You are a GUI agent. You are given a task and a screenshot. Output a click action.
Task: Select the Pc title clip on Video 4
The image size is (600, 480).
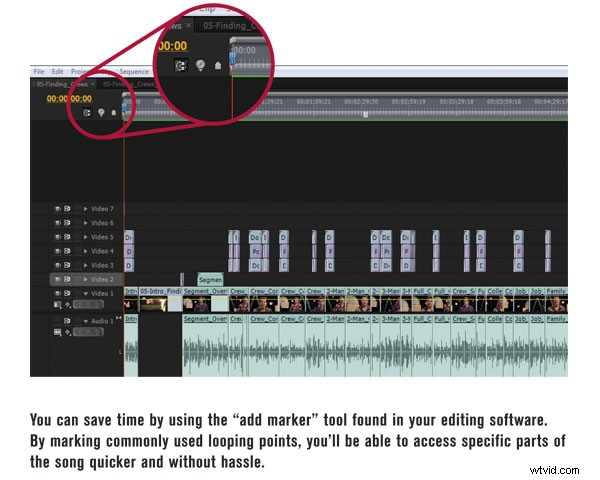pyautogui.click(x=255, y=251)
